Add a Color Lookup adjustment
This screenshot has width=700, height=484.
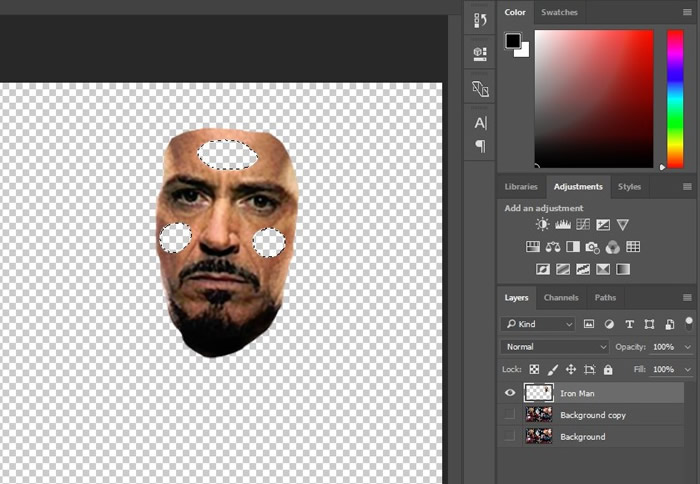pos(633,246)
